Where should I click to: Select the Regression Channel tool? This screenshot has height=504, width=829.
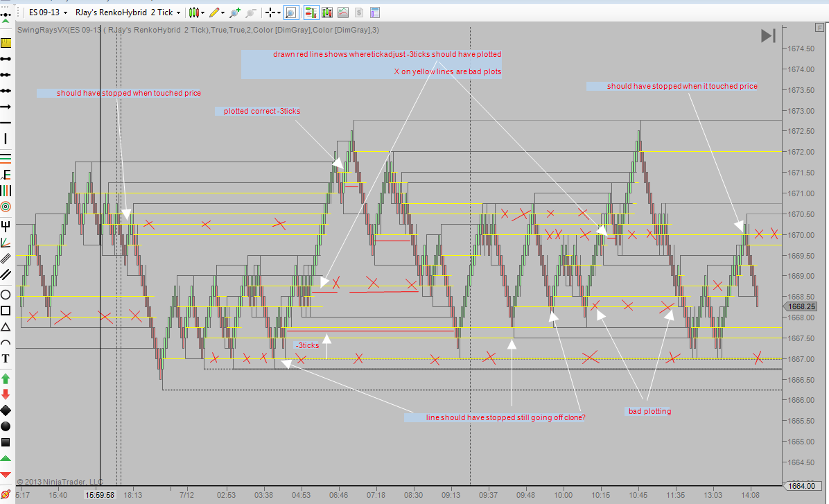pos(6,259)
